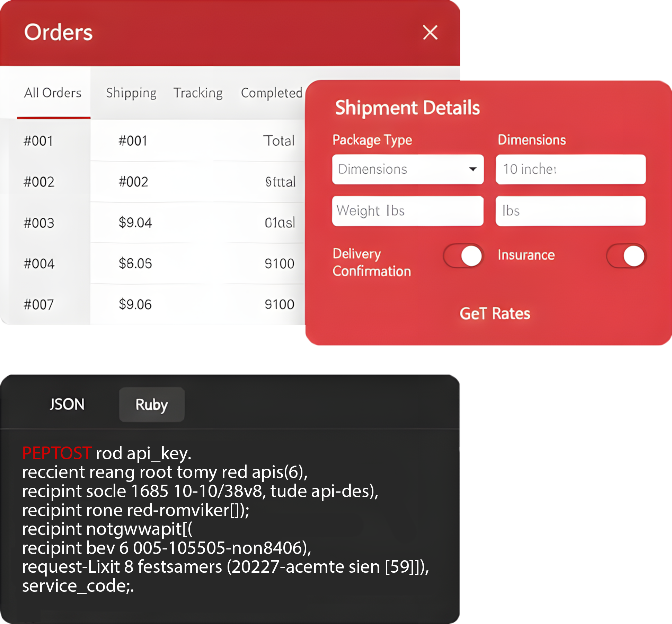The image size is (672, 624).
Task: Open the Tracking tab
Action: [198, 93]
